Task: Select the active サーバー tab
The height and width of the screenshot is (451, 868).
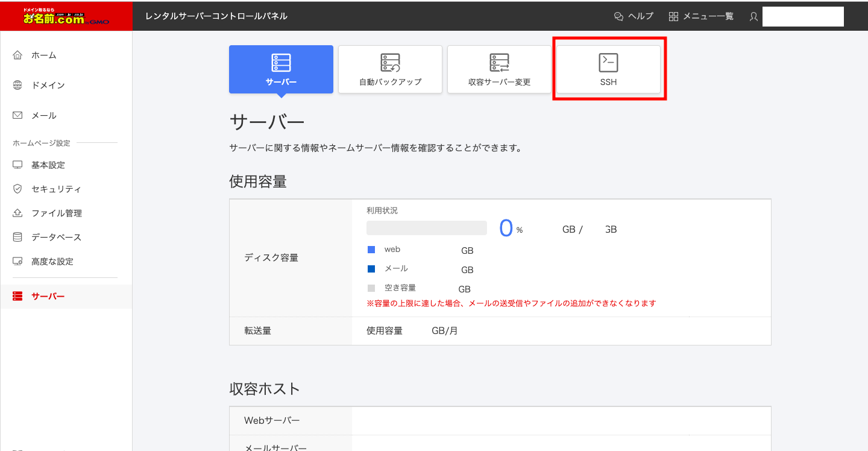Action: point(281,69)
